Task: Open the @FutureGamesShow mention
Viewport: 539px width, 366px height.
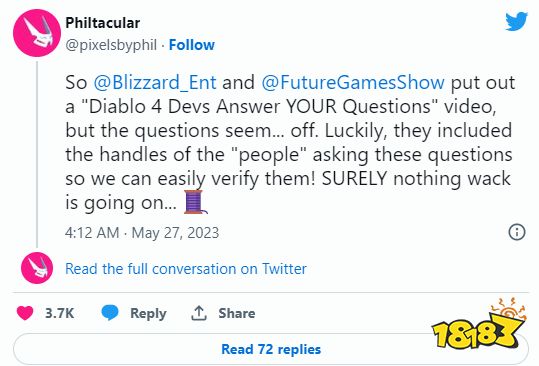Action: click(x=353, y=82)
